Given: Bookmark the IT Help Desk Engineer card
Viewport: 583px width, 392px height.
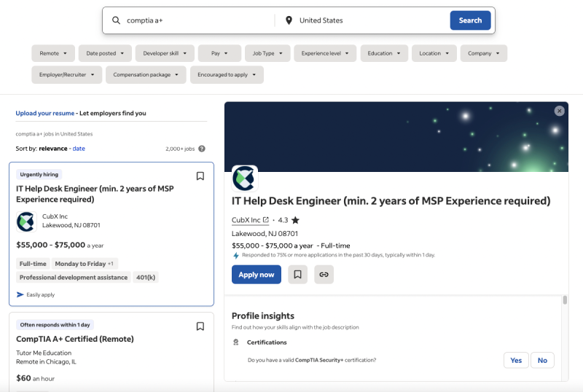Looking at the screenshot, I should coord(200,176).
